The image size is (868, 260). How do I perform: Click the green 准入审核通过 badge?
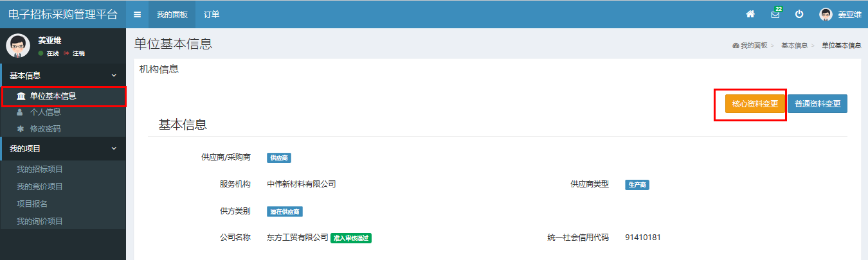(351, 238)
